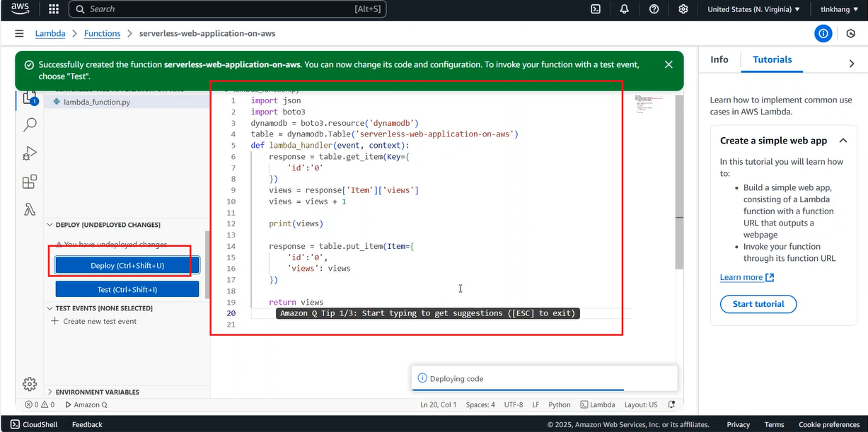Click the explorer sidebar vertical scrollbar
Image resolution: width=868 pixels, height=432 pixels.
click(x=207, y=265)
